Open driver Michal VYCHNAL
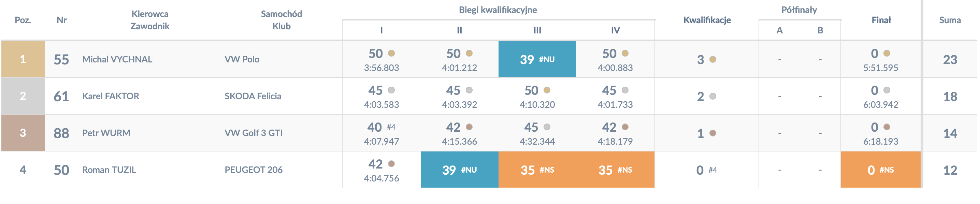The height and width of the screenshot is (204, 980). (x=117, y=59)
